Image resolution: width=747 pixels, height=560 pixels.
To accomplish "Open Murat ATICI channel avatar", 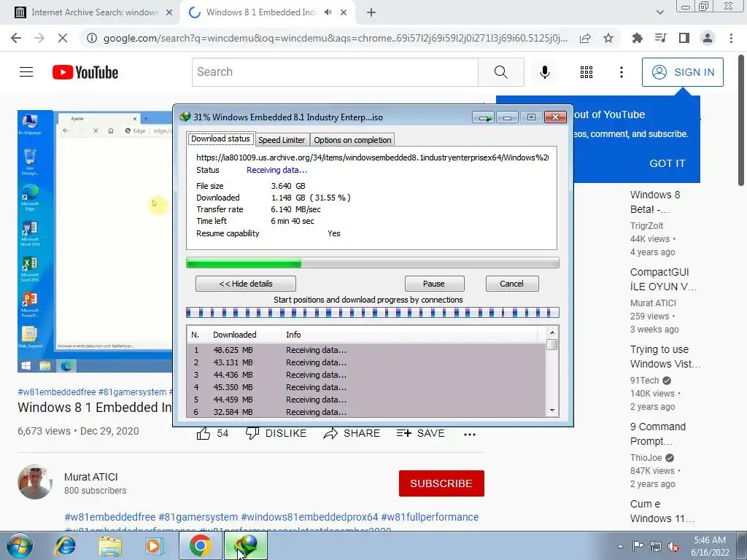I will tap(35, 482).
